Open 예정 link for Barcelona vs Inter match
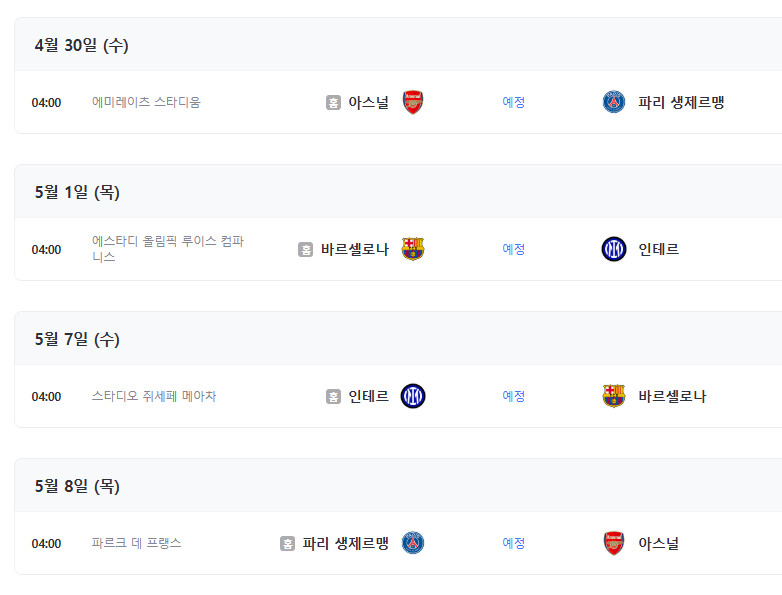This screenshot has width=782, height=595. coord(514,249)
